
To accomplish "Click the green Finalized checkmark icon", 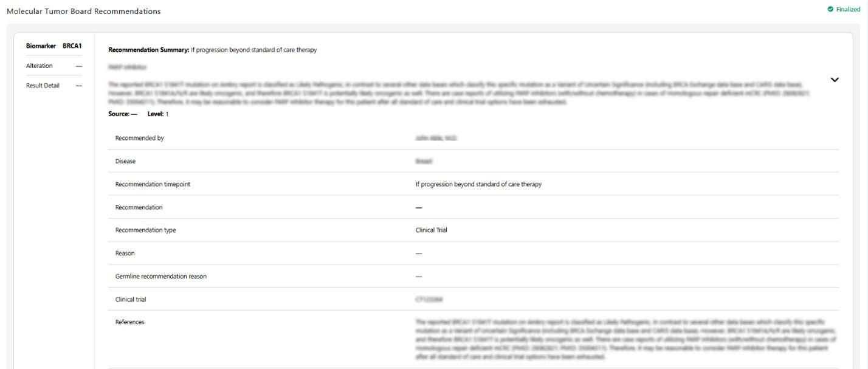I will tap(830, 9).
